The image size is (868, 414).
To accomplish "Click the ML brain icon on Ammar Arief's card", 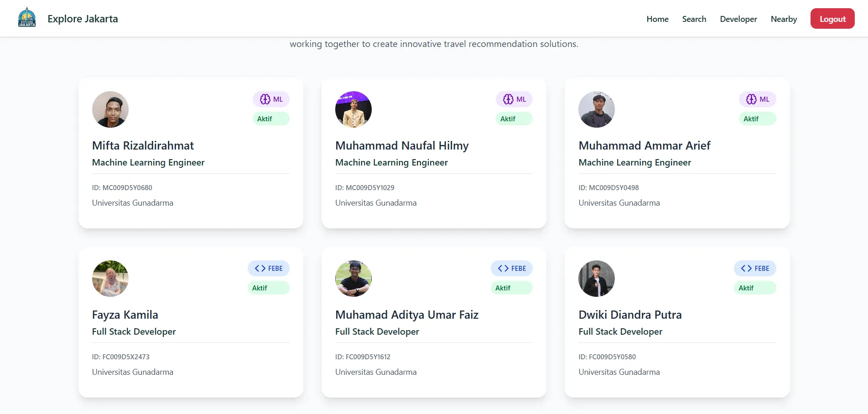I will coord(751,99).
